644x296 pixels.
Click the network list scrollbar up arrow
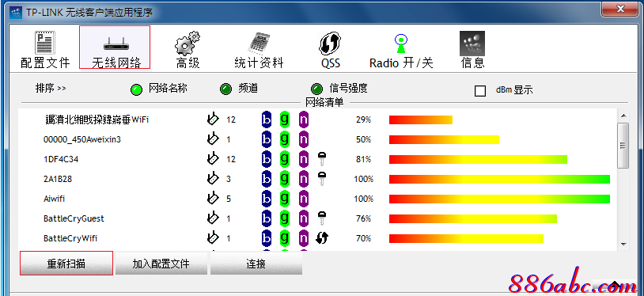click(x=623, y=116)
